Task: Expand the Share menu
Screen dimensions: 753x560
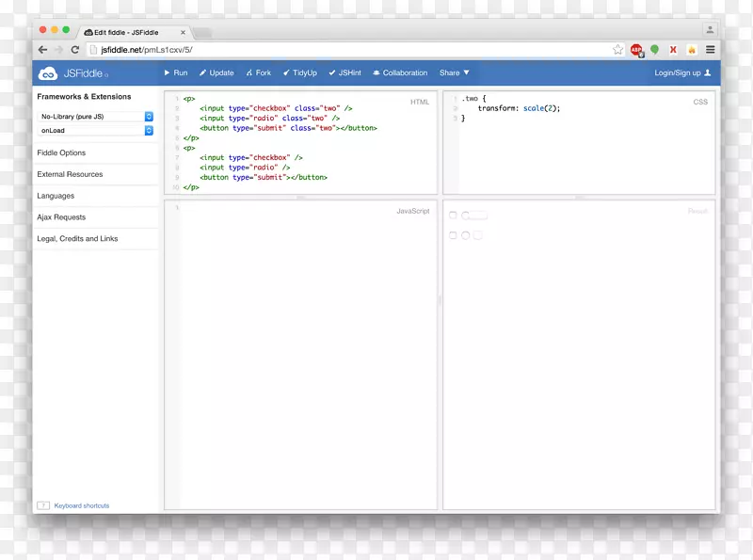Action: (x=452, y=72)
